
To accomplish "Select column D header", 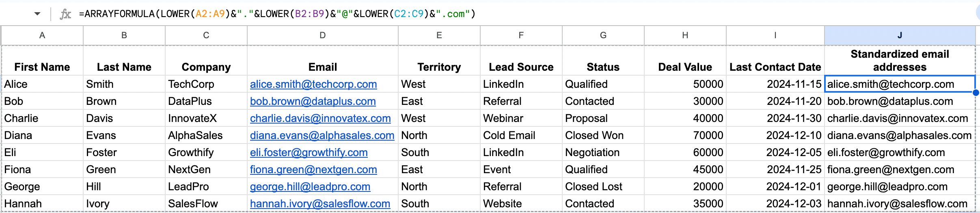I will [x=322, y=35].
